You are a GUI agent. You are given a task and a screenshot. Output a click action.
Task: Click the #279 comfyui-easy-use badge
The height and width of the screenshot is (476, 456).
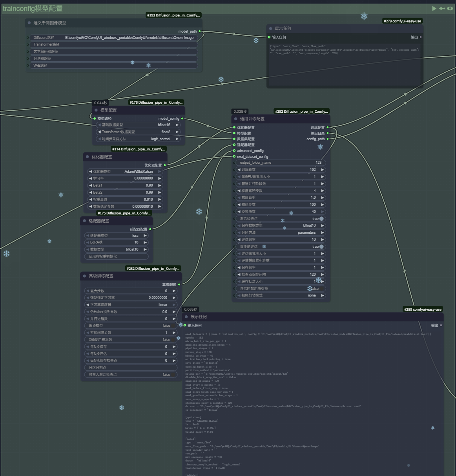pos(402,21)
